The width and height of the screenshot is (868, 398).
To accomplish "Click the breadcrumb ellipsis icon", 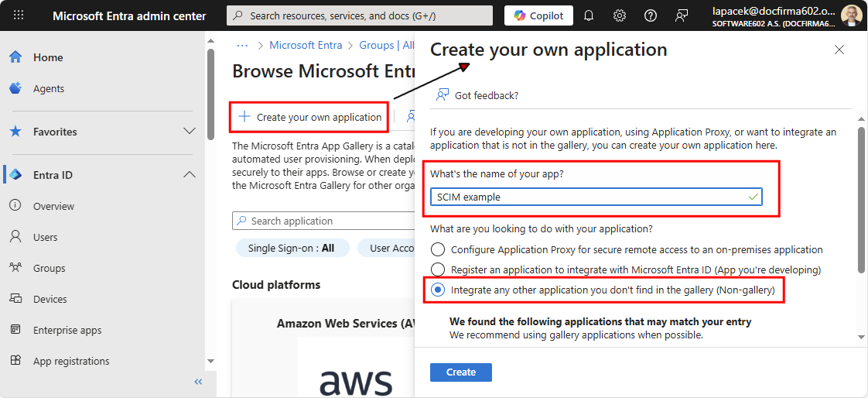I will [242, 46].
